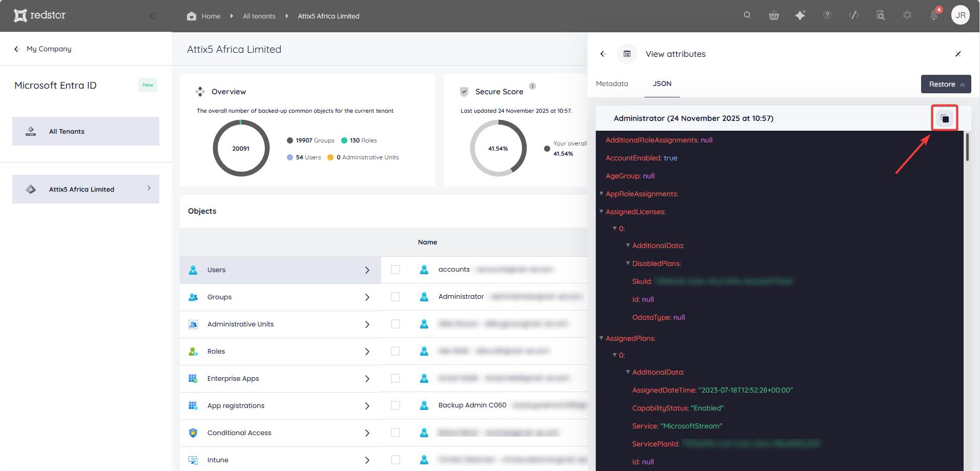Click the Roles object icon
This screenshot has height=471, width=980.
tap(193, 352)
